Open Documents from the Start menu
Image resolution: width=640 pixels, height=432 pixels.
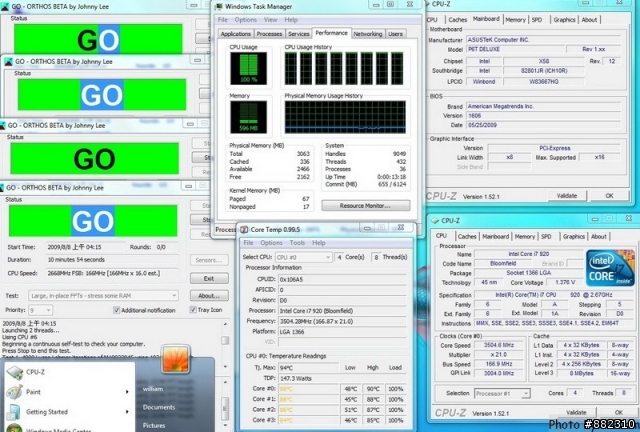click(159, 407)
